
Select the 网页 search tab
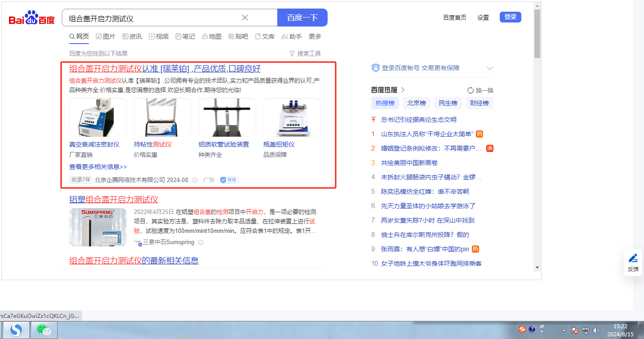click(79, 36)
